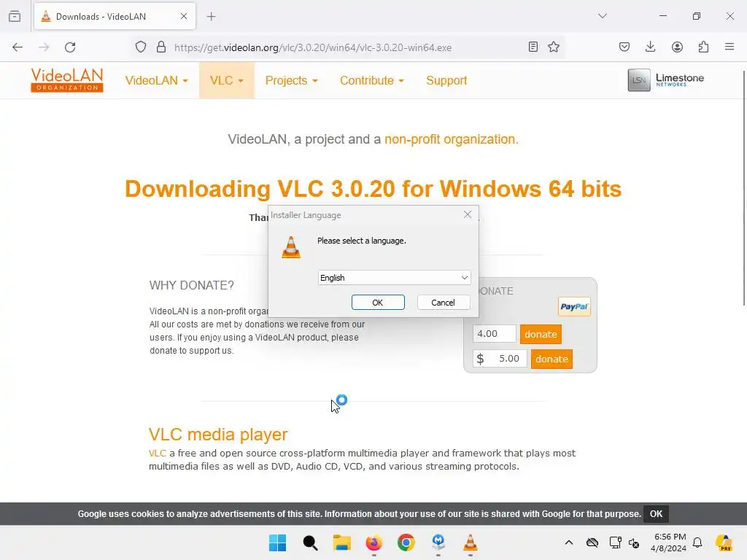This screenshot has height=560, width=747.
Task: Dismiss cookie notice with OK
Action: coord(656,514)
